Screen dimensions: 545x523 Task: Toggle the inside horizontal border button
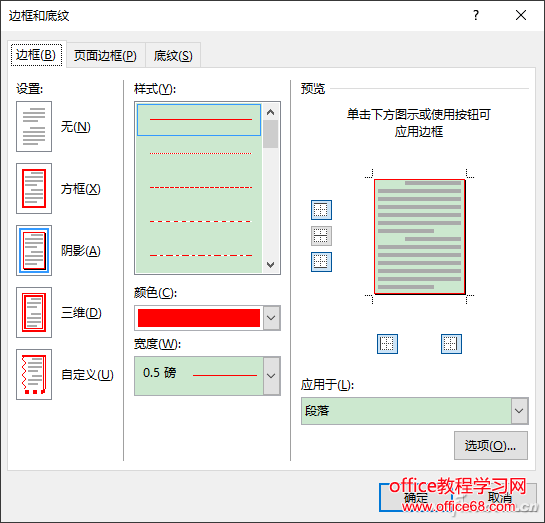coord(321,236)
